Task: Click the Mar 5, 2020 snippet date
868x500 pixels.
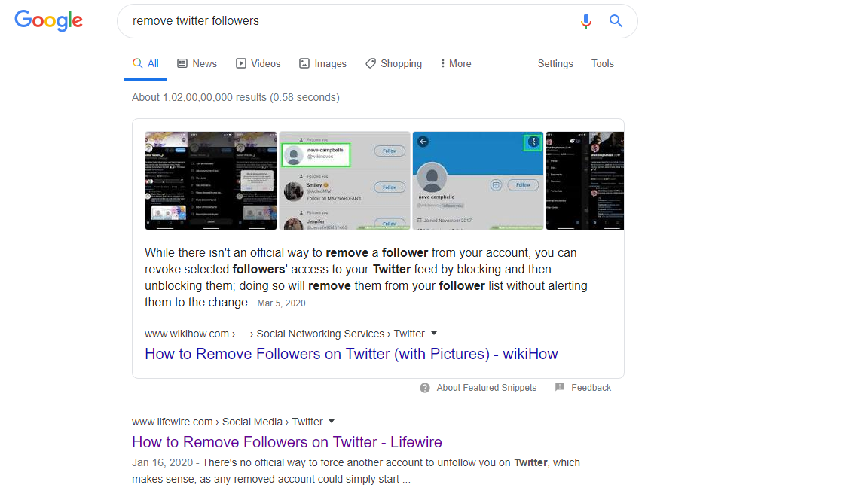Action: tap(281, 303)
